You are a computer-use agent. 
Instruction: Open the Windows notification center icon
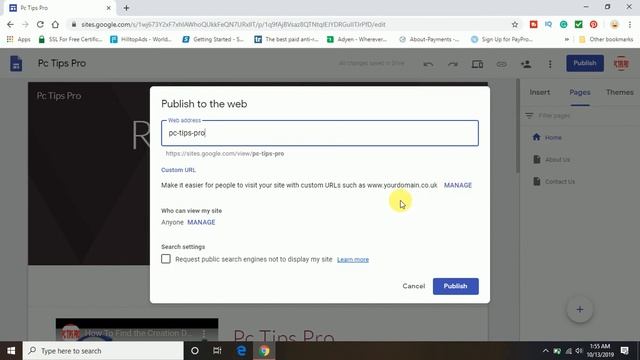624,351
